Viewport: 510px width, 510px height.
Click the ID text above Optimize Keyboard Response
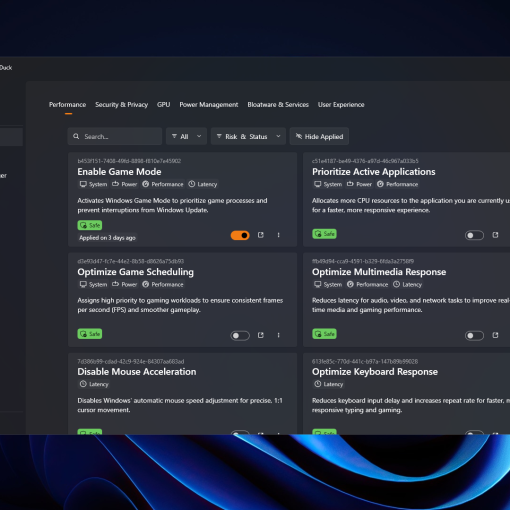point(365,361)
